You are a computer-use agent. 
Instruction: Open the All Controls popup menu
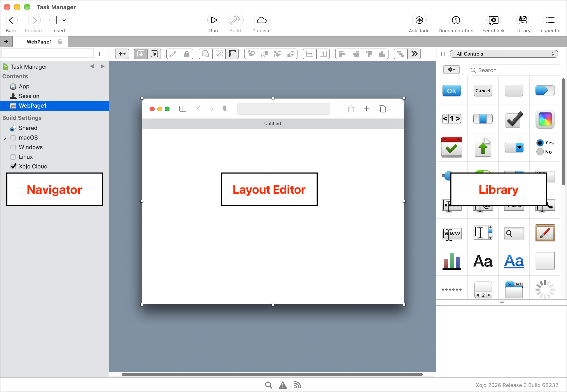[x=504, y=54]
